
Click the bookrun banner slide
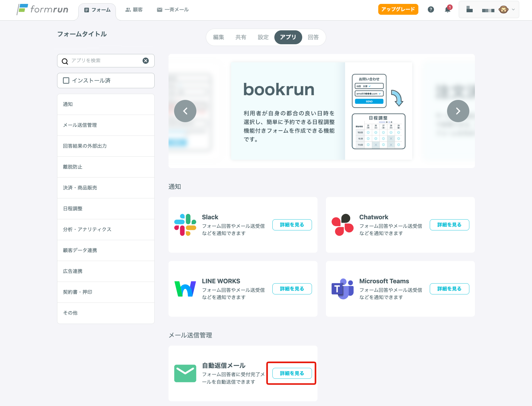tap(321, 111)
